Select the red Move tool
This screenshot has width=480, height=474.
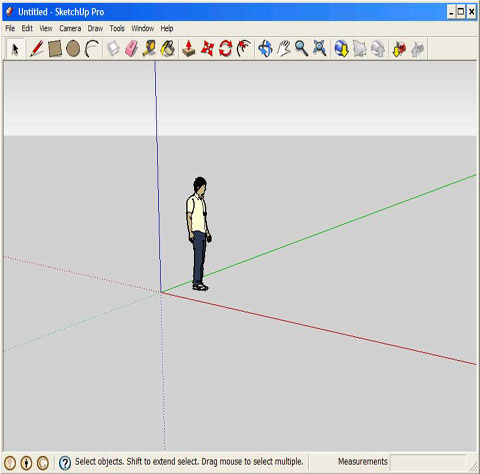(x=207, y=49)
